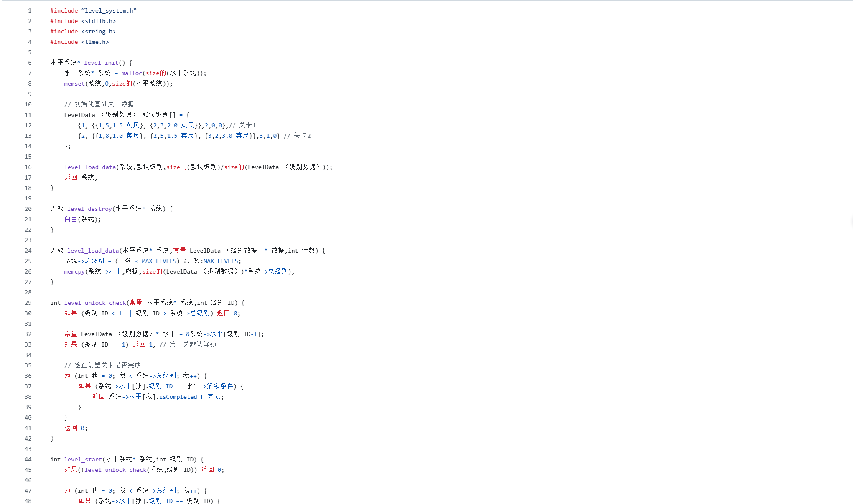Screen dimensions: 853x504
Task: Click line number 24 in gutter
Action: point(28,251)
